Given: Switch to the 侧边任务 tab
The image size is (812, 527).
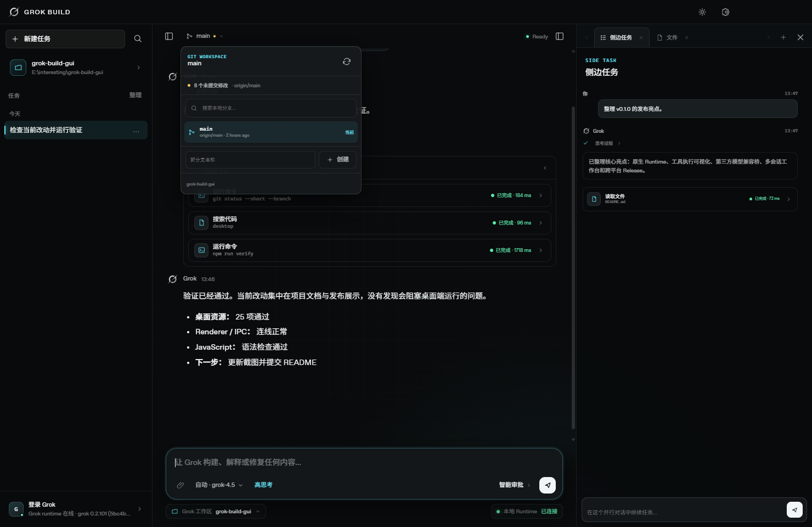Looking at the screenshot, I should pyautogui.click(x=622, y=38).
